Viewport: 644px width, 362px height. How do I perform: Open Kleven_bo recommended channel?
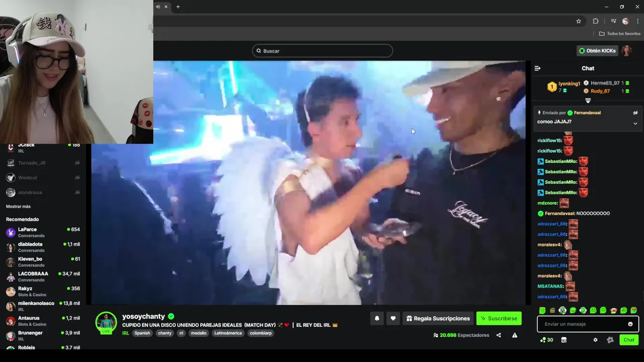43,262
